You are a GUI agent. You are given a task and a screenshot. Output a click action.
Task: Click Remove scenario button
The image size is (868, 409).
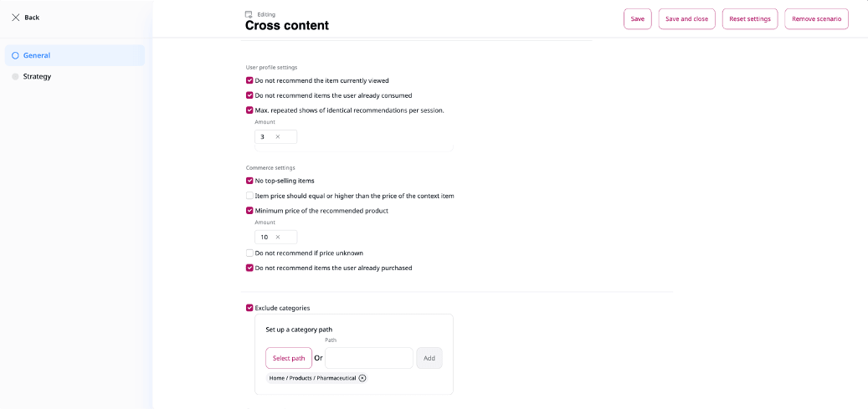click(x=816, y=18)
